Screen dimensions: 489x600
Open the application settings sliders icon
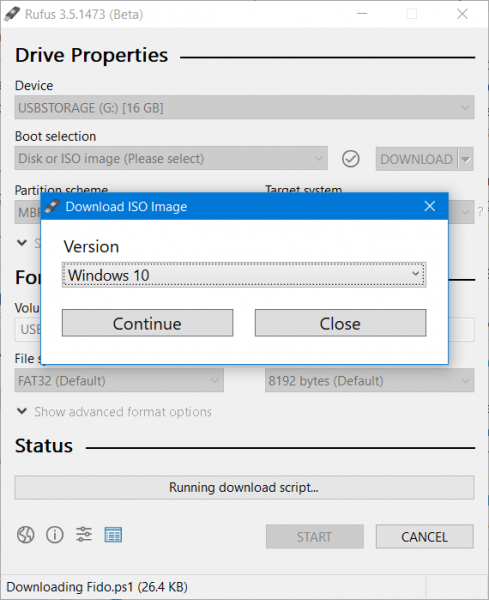[84, 534]
